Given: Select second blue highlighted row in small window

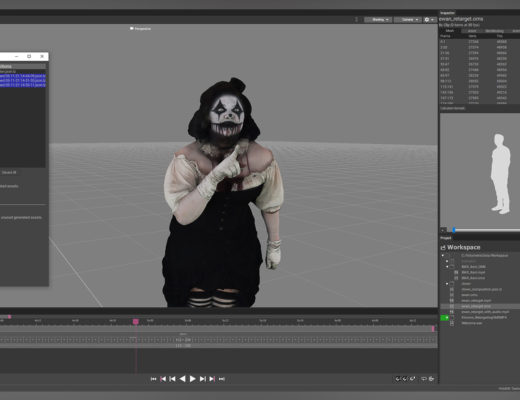Looking at the screenshot, I should tap(23, 80).
